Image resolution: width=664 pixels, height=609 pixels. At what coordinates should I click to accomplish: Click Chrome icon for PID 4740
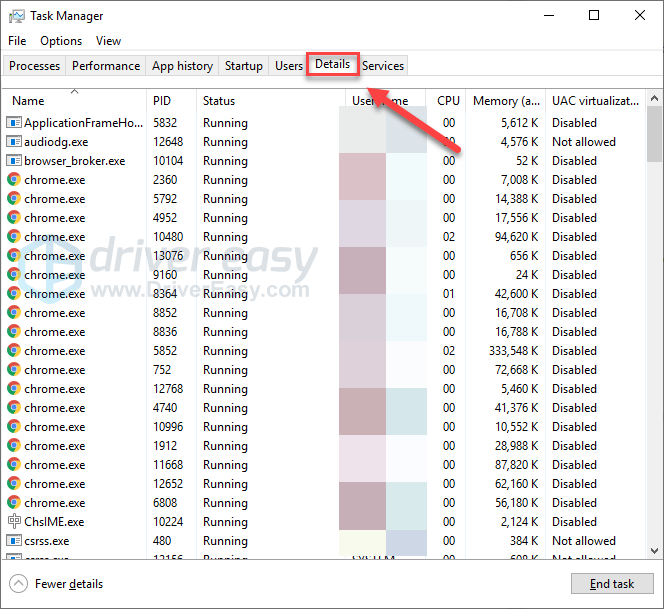[x=14, y=408]
